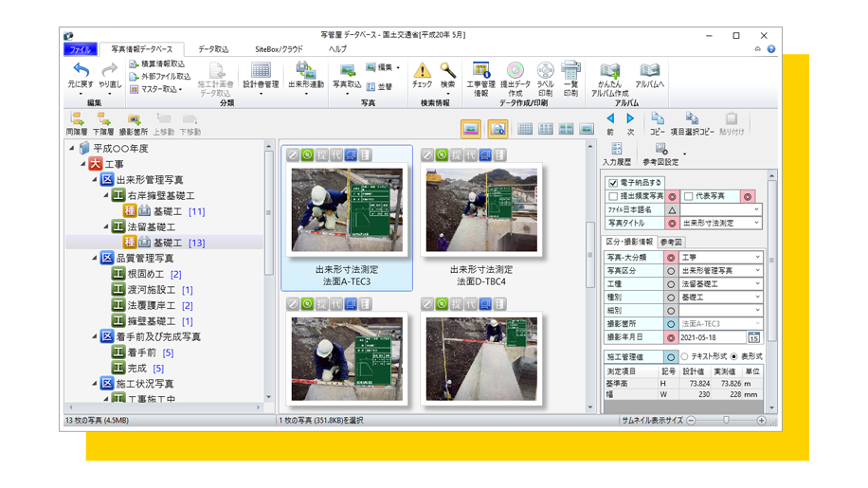This screenshot has height=488, width=868.
Task: Switch to 区分・撮影情報 tab
Action: 629,242
